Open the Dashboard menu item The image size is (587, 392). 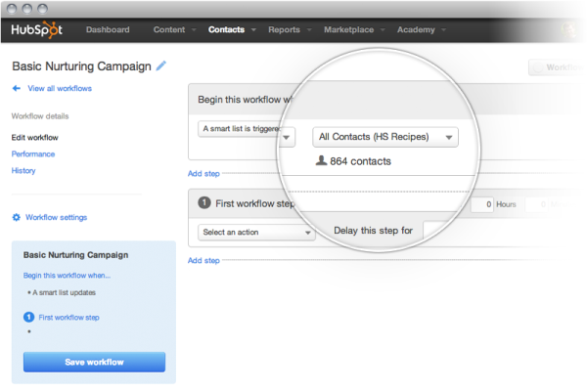coord(108,29)
